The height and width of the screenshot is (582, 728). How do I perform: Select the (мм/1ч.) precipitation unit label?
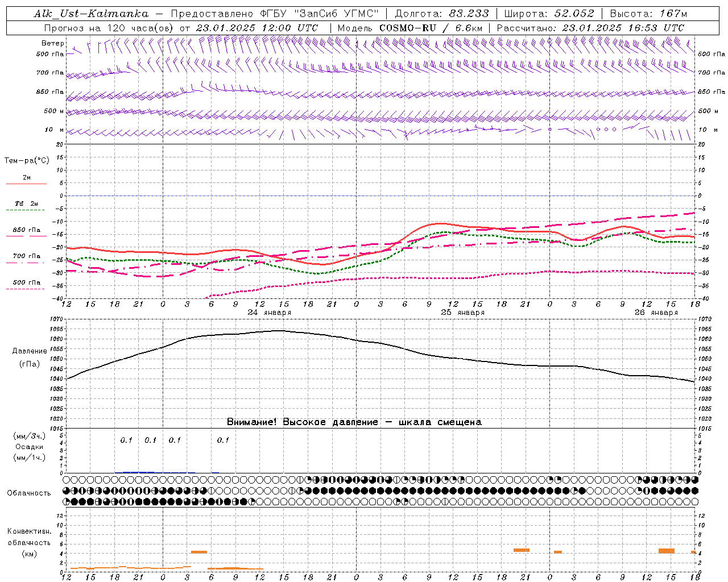point(30,458)
